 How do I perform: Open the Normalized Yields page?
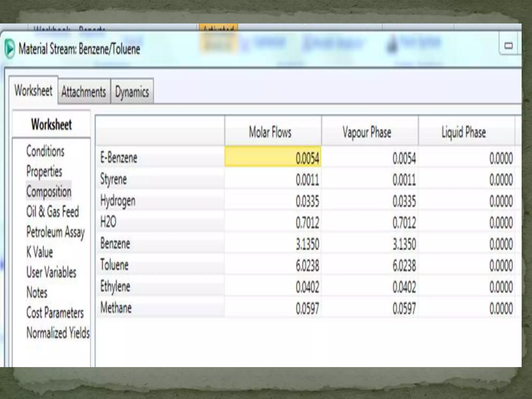(x=58, y=333)
